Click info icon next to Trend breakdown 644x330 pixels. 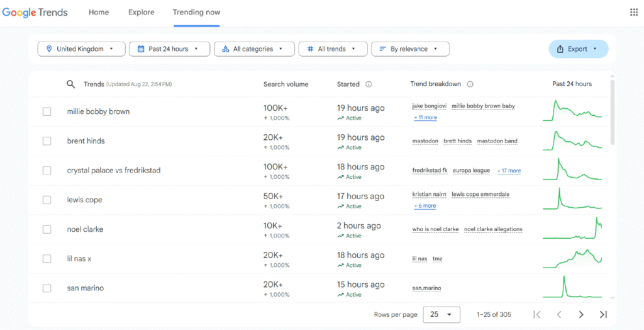pyautogui.click(x=470, y=84)
